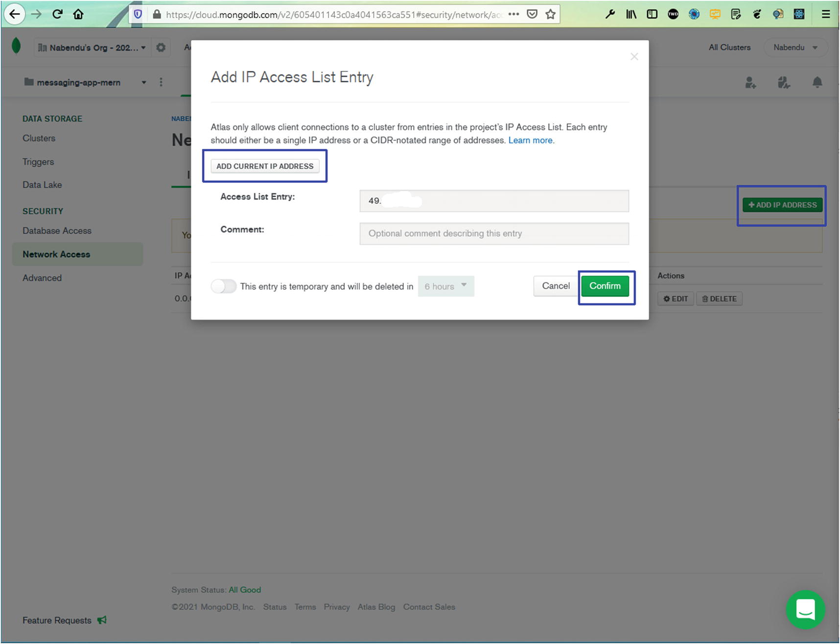Click Add Current IP Address button
Viewport: 840px width, 644px height.
click(x=265, y=166)
